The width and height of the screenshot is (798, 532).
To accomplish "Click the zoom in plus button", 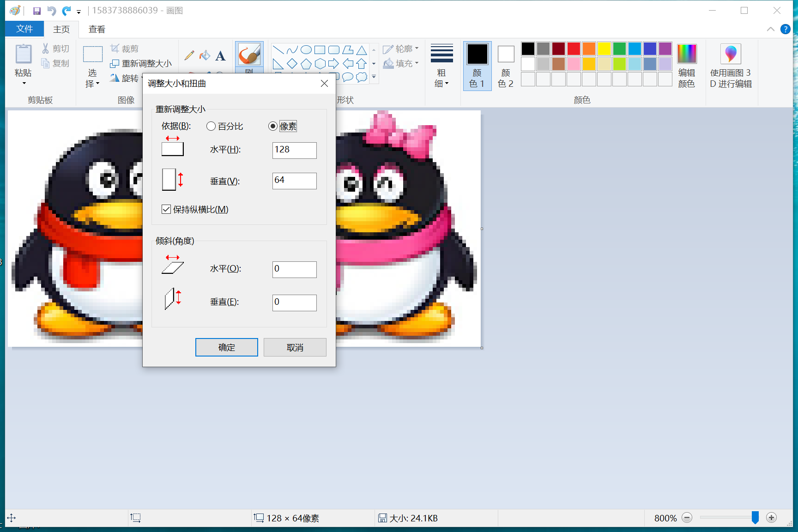I will point(771,518).
